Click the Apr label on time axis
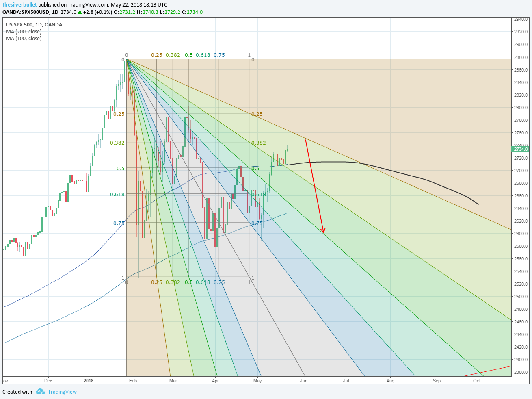532x399 pixels. pos(215,381)
